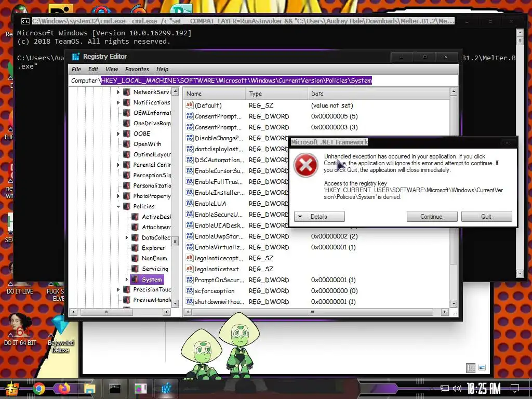
Task: Select the legalnoticecapt... string value icon
Action: point(190,258)
